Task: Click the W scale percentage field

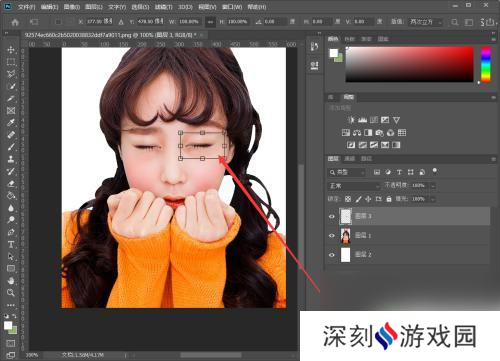Action: 189,22
